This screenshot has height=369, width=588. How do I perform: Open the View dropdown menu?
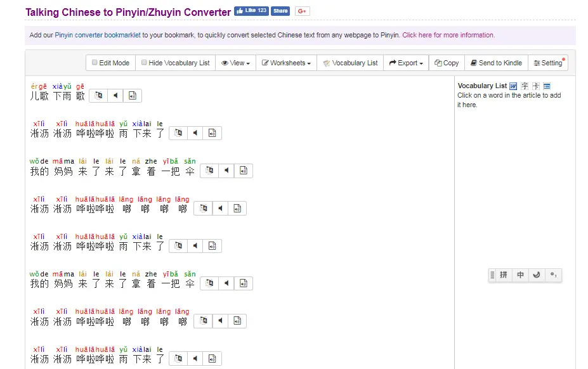click(235, 63)
